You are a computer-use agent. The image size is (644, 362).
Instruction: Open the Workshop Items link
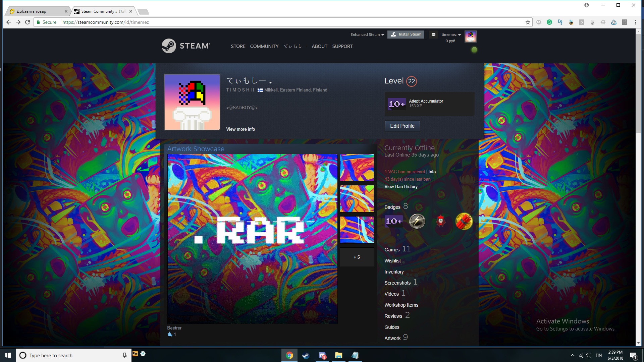pyautogui.click(x=401, y=305)
